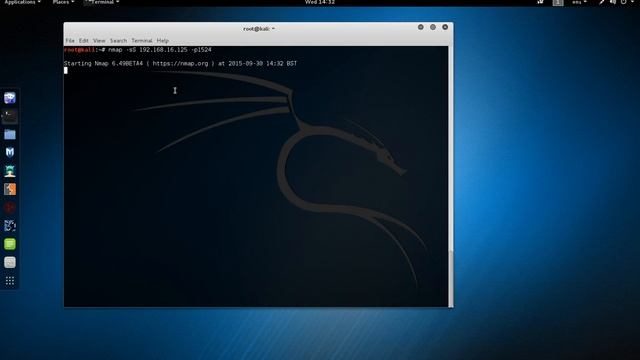Open the clock showing Wed 14:32
This screenshot has height=360, width=640.
[320, 2]
